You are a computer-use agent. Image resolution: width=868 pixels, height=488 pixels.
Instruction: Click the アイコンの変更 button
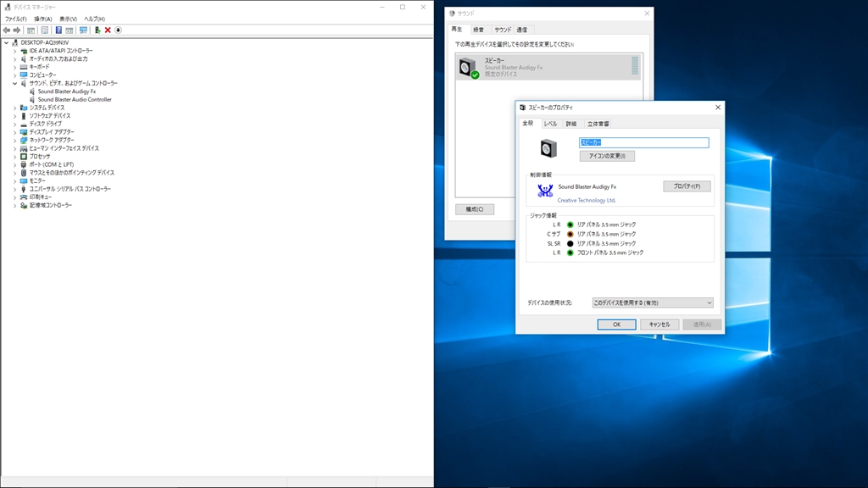[x=607, y=156]
